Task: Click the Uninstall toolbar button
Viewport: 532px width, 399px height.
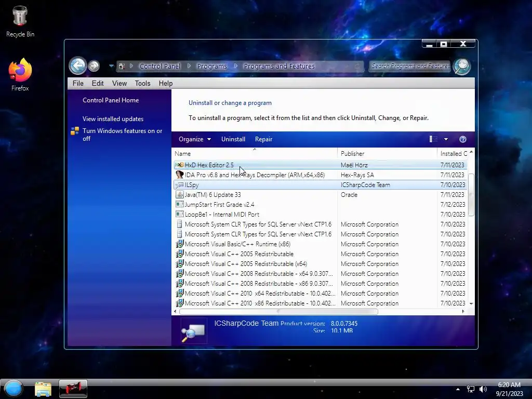Action: click(233, 139)
